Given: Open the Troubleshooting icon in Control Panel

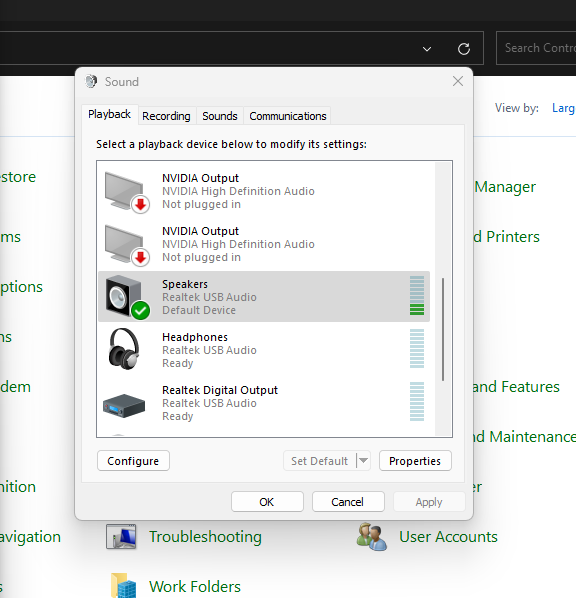Looking at the screenshot, I should click(121, 537).
